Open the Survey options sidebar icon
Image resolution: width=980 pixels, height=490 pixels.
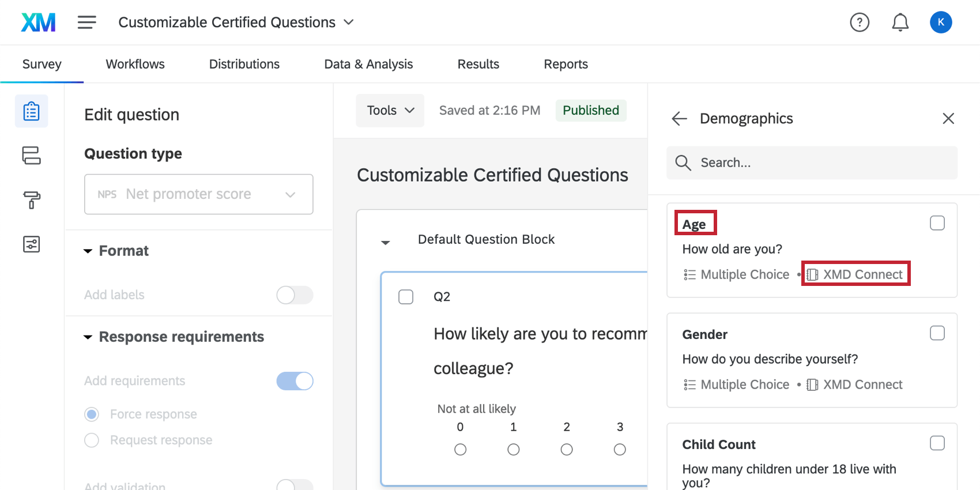point(32,244)
